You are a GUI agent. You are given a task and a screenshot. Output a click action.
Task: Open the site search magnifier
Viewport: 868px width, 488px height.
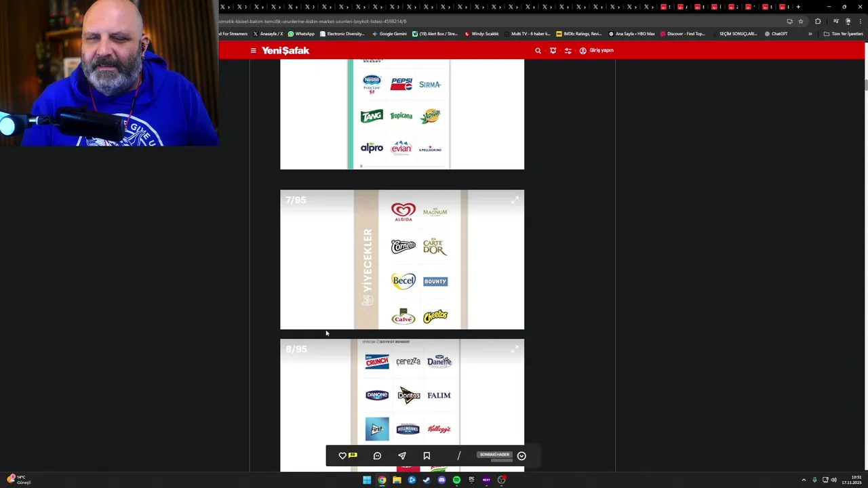[x=538, y=50]
